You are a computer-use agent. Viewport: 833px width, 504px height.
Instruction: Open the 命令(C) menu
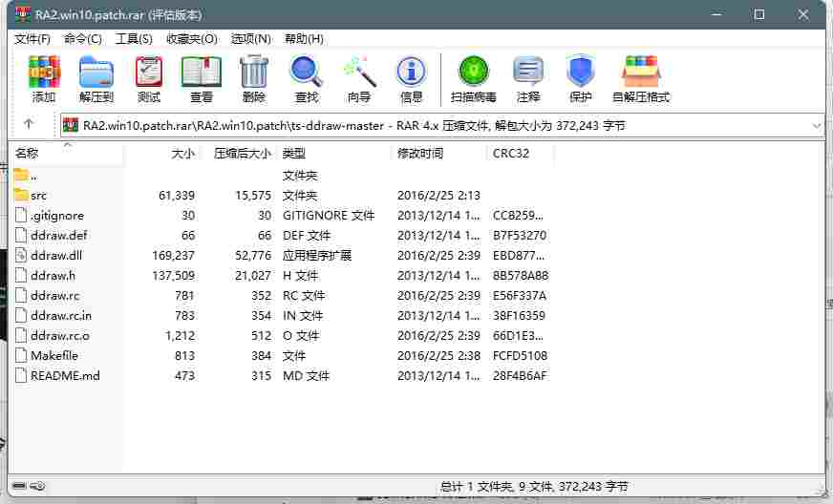click(82, 39)
